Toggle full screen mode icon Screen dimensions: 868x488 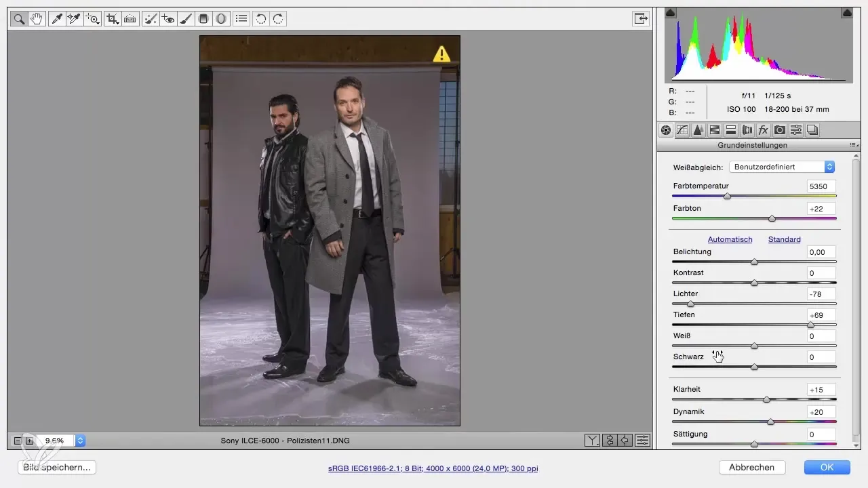pos(641,19)
